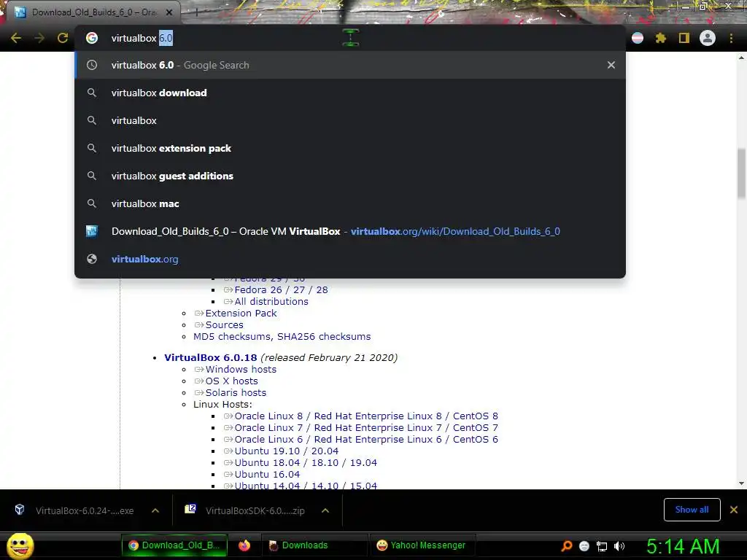The image size is (747, 560).
Task: Open Yahoo! Messenger taskbar window
Action: pos(421,545)
